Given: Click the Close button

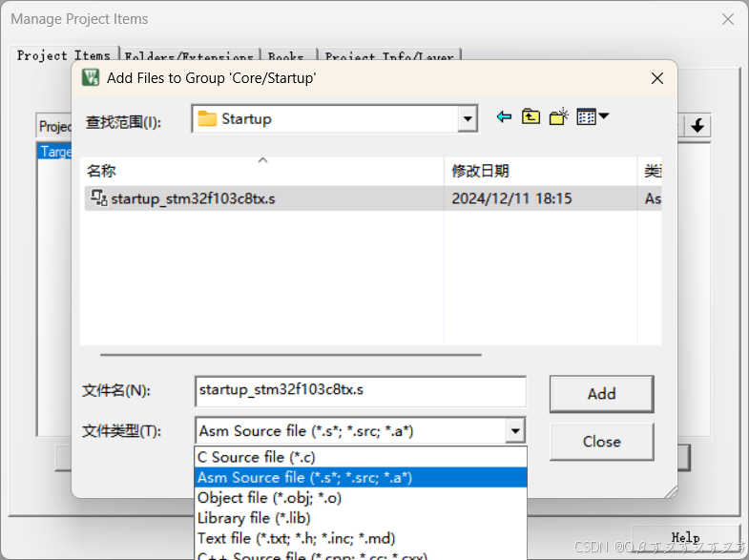Looking at the screenshot, I should coord(601,442).
